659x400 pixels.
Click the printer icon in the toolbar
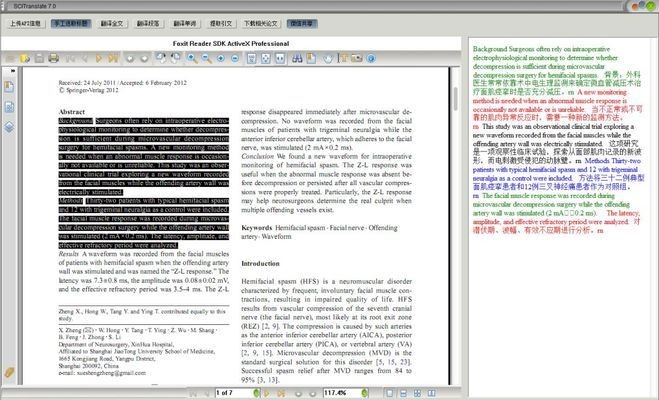point(53,59)
